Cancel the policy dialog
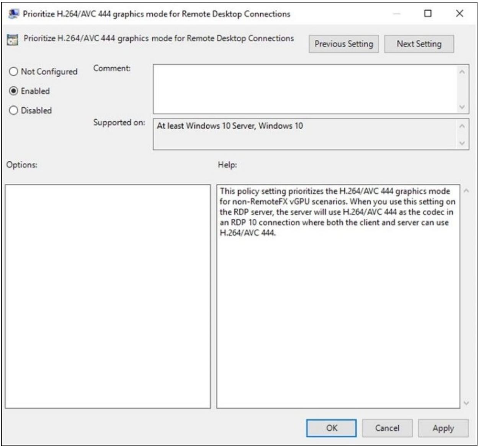 click(x=387, y=428)
